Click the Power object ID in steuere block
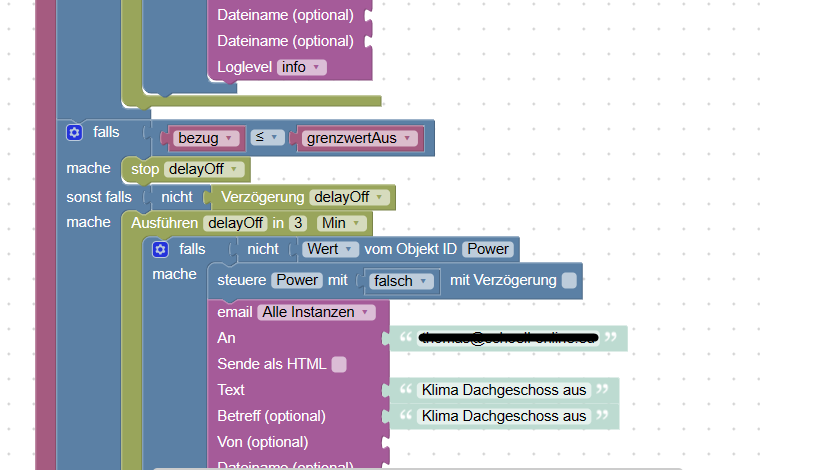The height and width of the screenshot is (470, 834). 297,280
